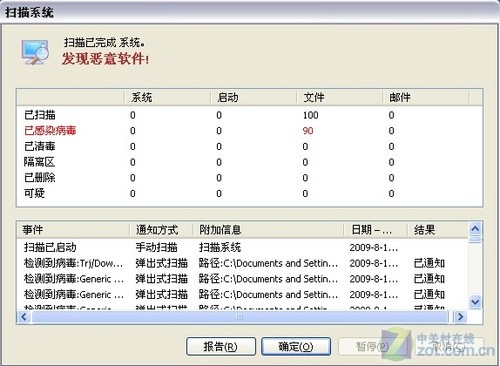Click the 扫描已启动 row date 2009-8-1...
Screen dimensions: 500x366
(x=374, y=248)
